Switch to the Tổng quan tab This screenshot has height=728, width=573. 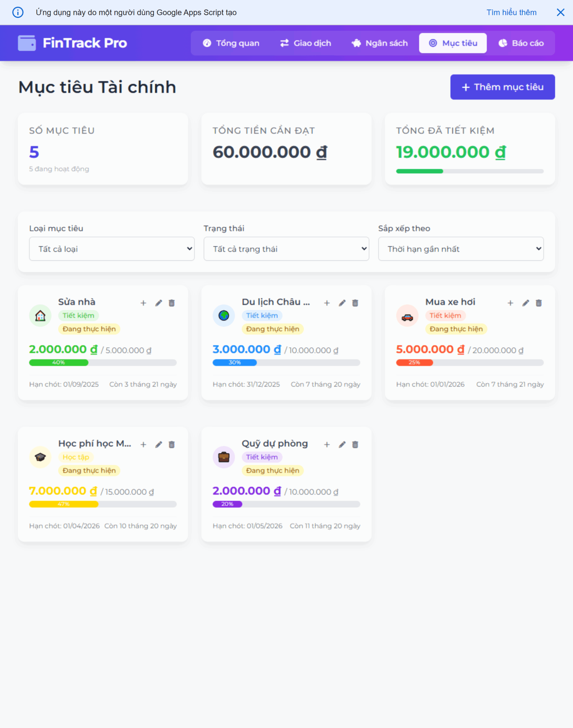231,43
